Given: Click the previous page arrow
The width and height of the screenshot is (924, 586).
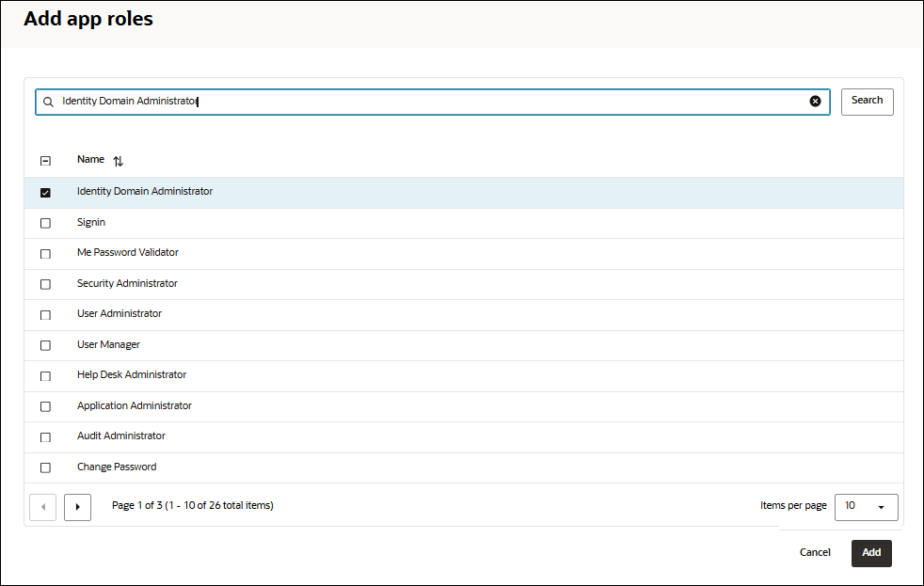Looking at the screenshot, I should coord(42,507).
